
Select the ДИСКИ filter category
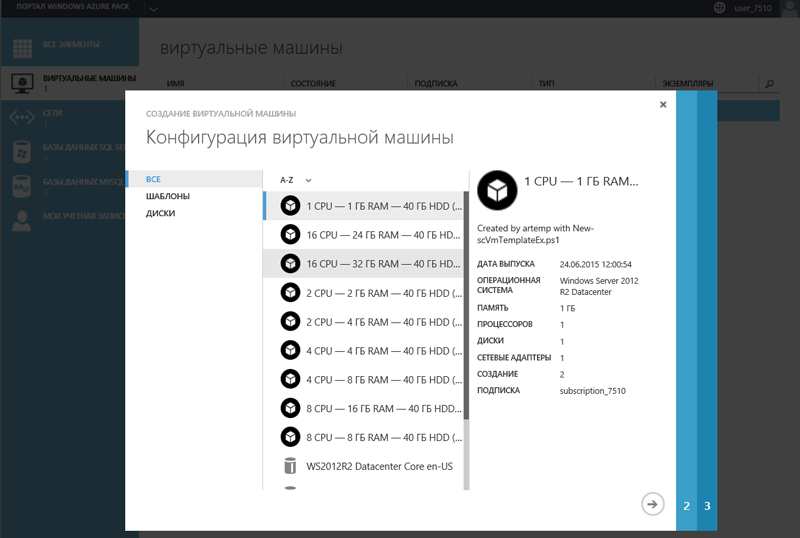[160, 213]
